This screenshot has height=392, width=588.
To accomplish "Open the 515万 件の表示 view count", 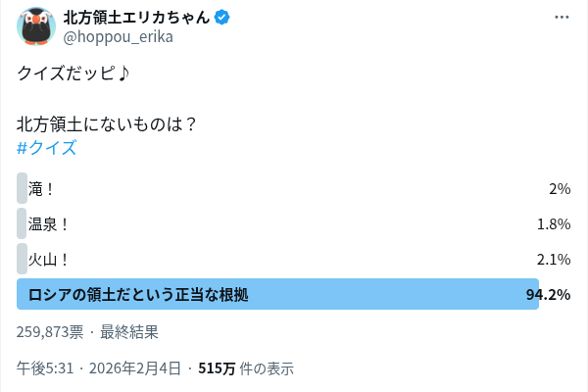I will pos(246,368).
